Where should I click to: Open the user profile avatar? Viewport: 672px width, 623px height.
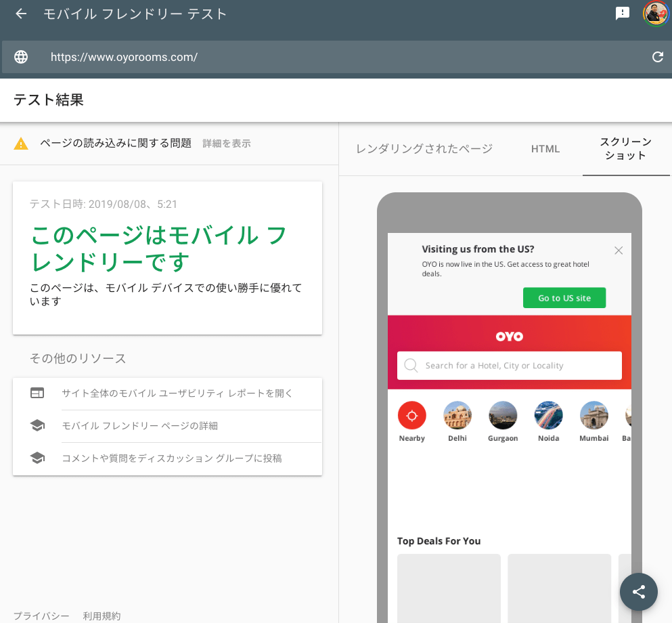point(656,14)
